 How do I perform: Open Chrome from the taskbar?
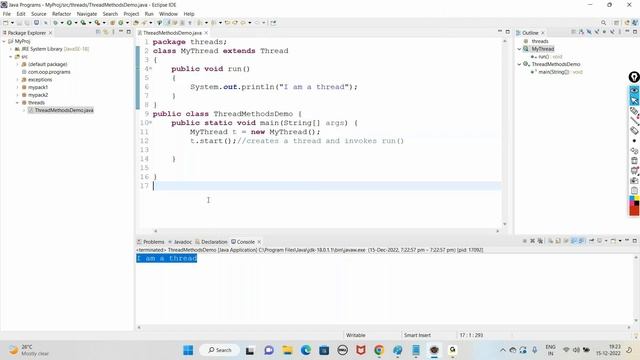(x=379, y=350)
